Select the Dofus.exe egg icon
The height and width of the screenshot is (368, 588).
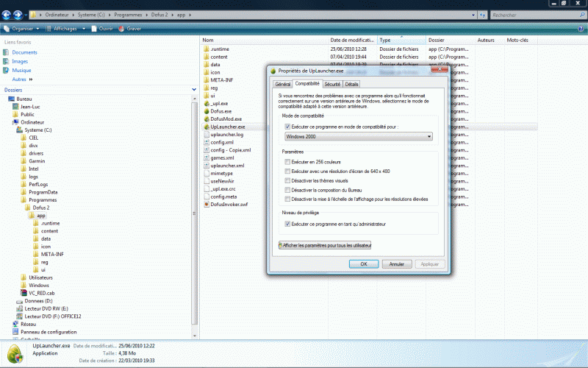coord(207,111)
